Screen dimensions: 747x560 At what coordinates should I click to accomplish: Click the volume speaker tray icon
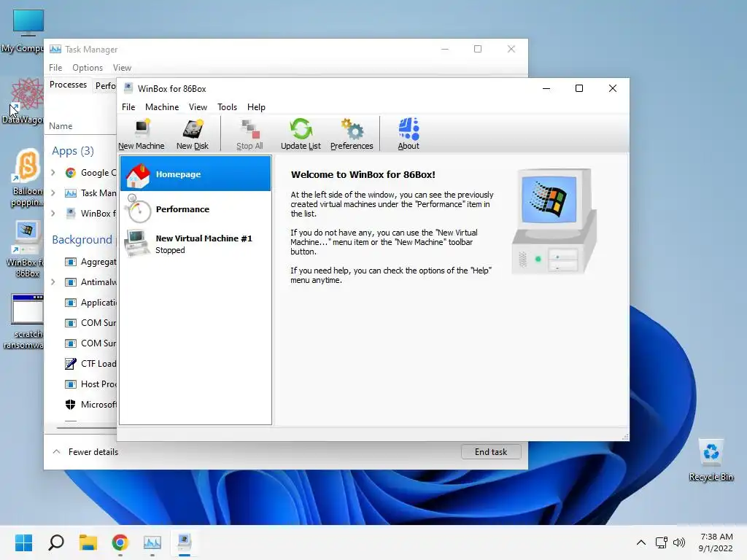click(x=679, y=542)
